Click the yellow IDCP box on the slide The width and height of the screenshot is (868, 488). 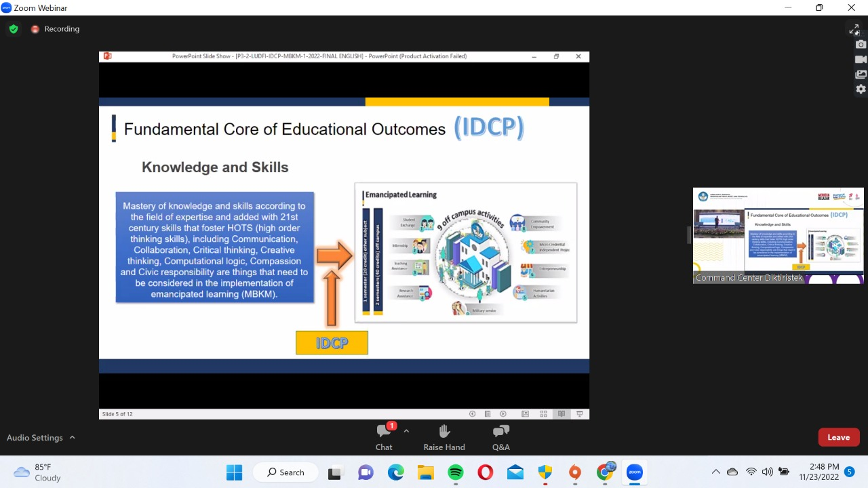(332, 343)
